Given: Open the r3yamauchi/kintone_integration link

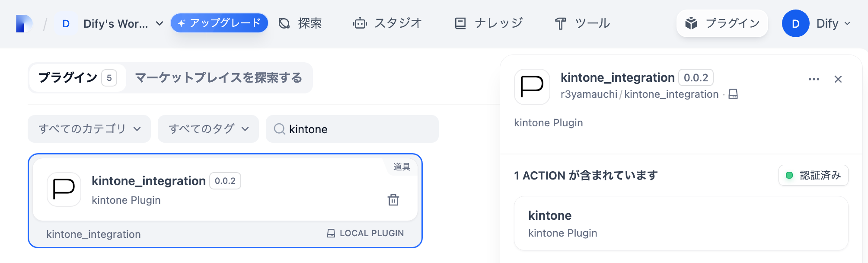Looking at the screenshot, I should (x=638, y=94).
